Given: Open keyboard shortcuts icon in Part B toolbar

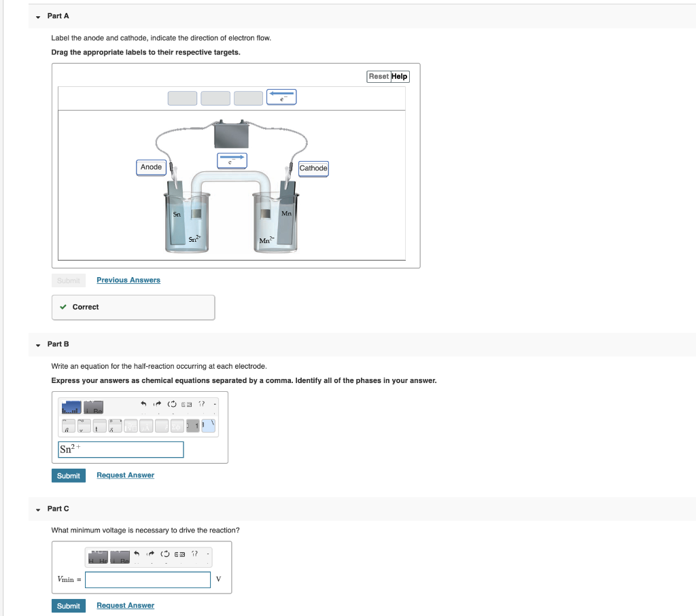Looking at the screenshot, I should click(186, 404).
